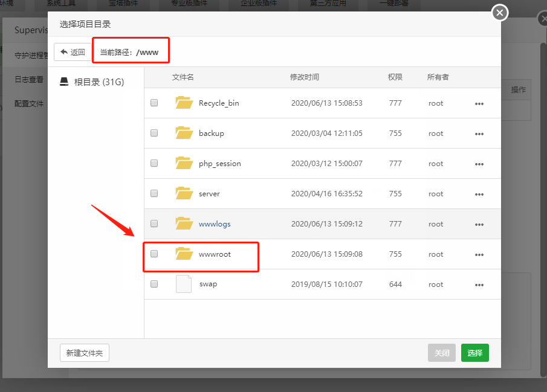Click the 修改时间 column header
The width and height of the screenshot is (547, 392).
point(305,77)
